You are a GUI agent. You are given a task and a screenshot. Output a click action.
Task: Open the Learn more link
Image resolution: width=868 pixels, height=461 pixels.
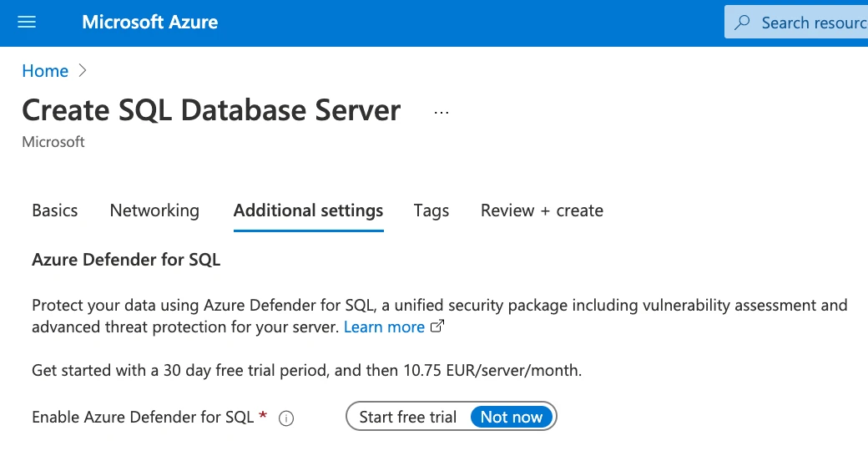(x=384, y=327)
